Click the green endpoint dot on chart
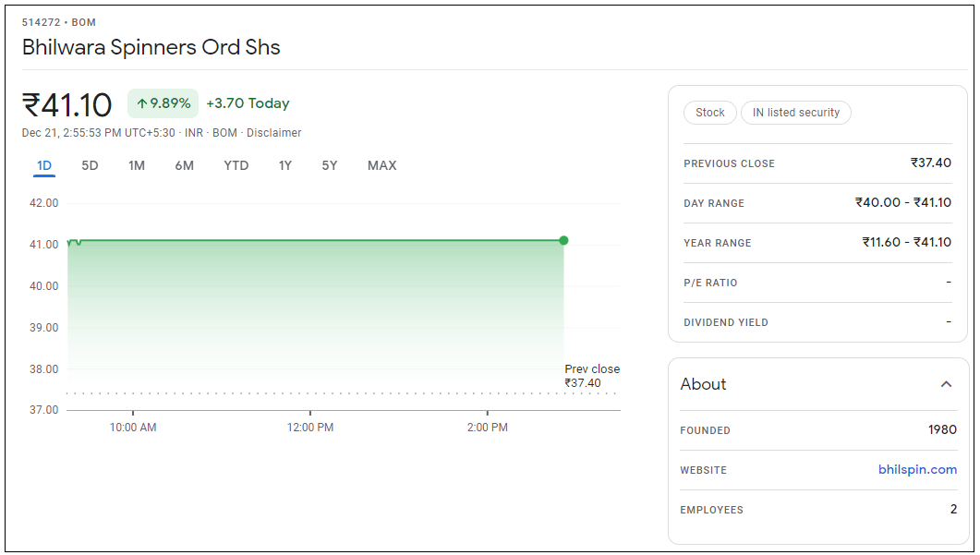980x555 pixels. point(563,241)
